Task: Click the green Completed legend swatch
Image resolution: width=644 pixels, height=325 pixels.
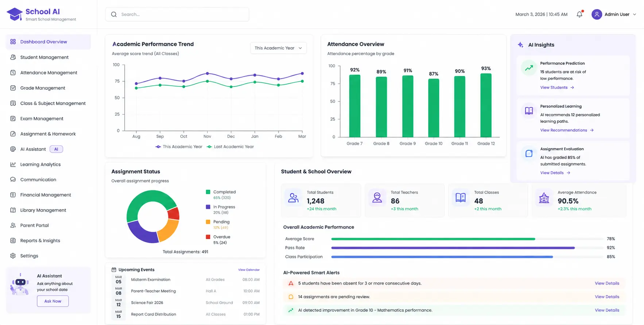Action: point(208,192)
